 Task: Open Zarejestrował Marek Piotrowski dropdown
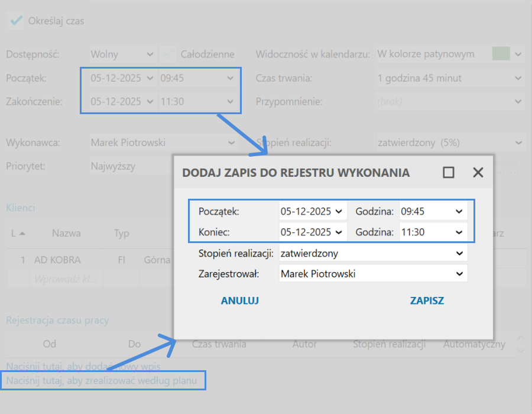(459, 274)
